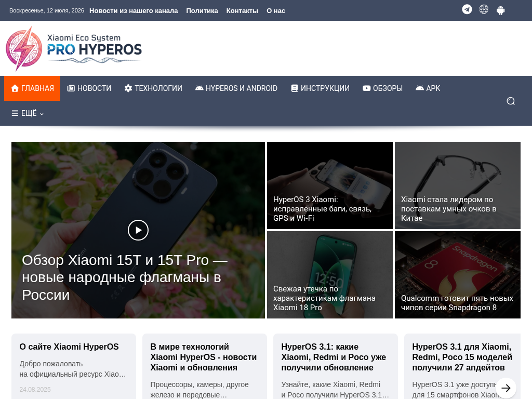Open the Инструкции section
The height and width of the screenshot is (399, 532).
(x=320, y=88)
